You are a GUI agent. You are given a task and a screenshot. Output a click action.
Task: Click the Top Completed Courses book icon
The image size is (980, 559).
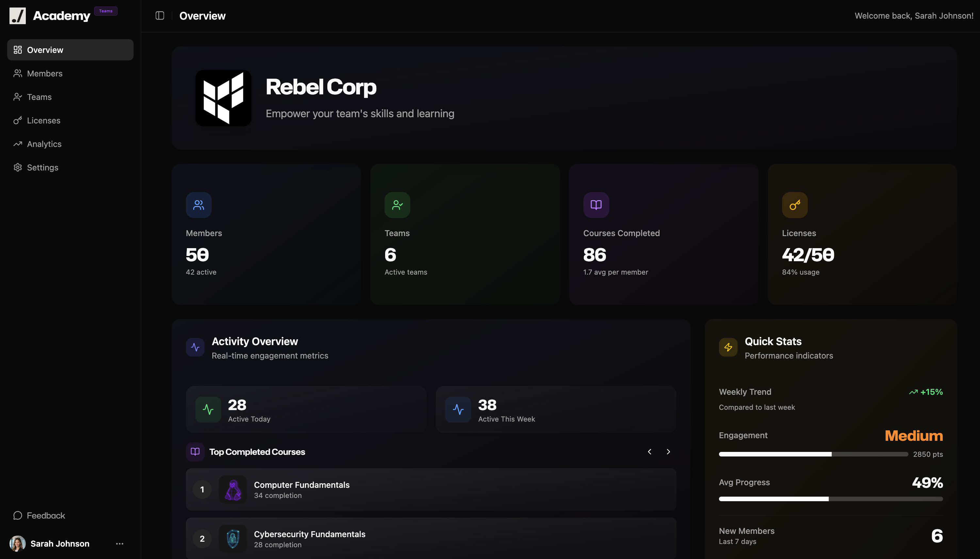(195, 452)
